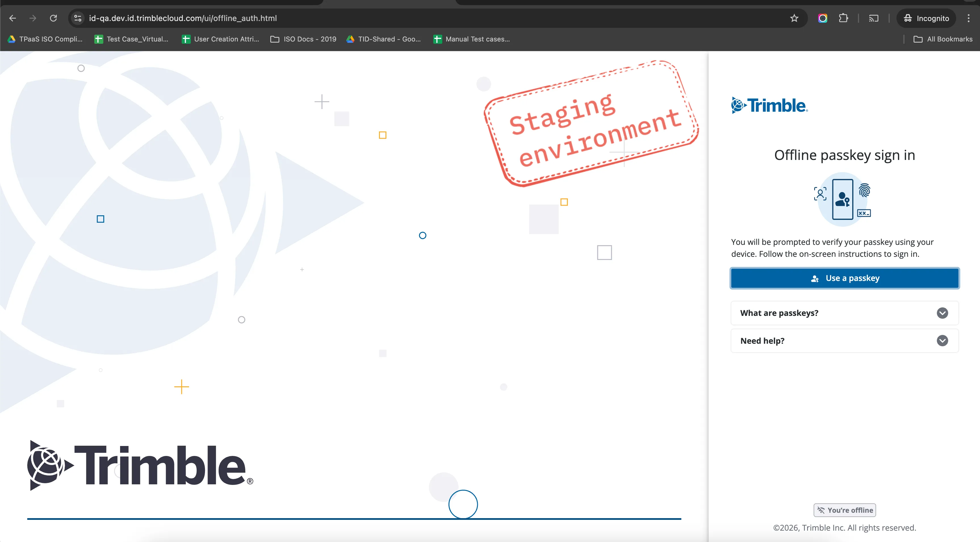Click the Use a passkey button
Viewport: 980px width, 542px height.
[845, 278]
